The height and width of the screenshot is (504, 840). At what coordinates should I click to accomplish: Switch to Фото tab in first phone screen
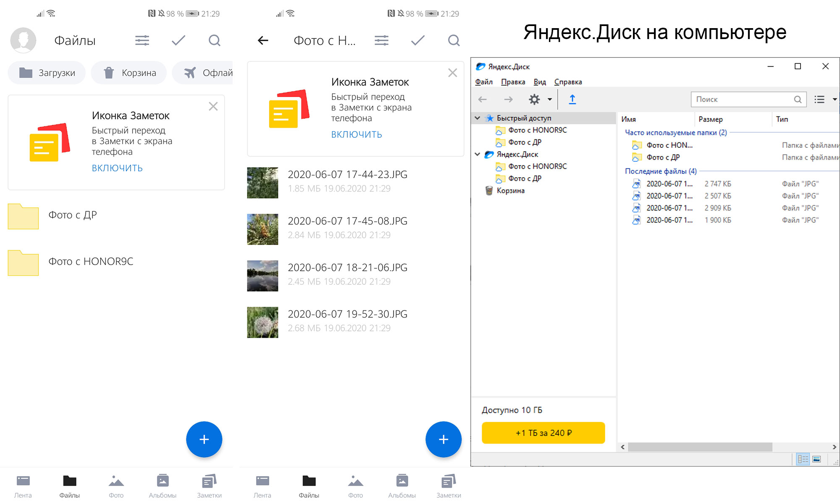click(116, 486)
